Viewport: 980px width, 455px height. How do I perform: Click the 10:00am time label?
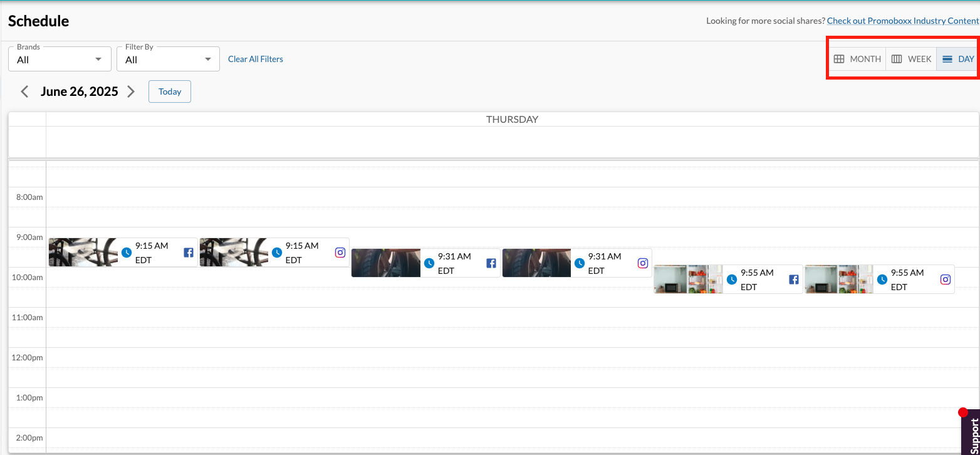point(28,277)
